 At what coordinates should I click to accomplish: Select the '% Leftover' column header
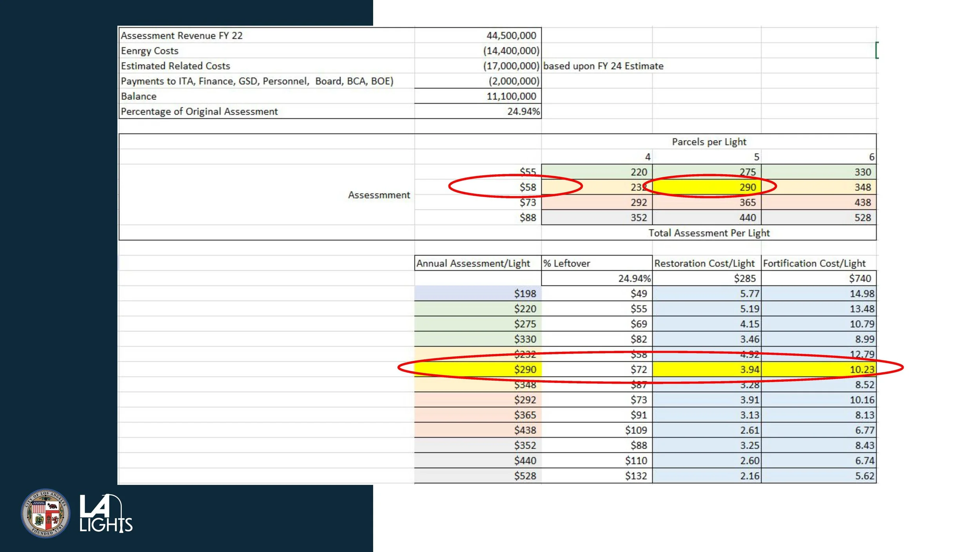pos(597,263)
